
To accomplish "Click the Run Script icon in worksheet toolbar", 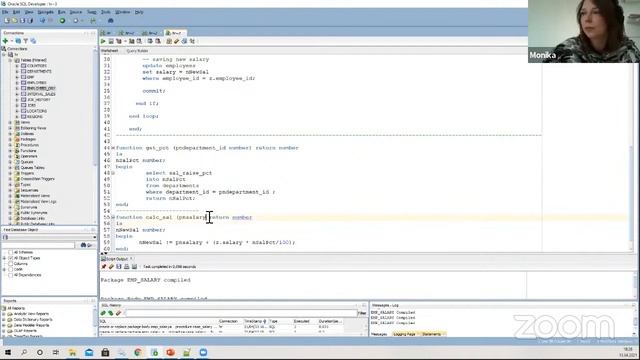I will pyautogui.click(x=111, y=41).
